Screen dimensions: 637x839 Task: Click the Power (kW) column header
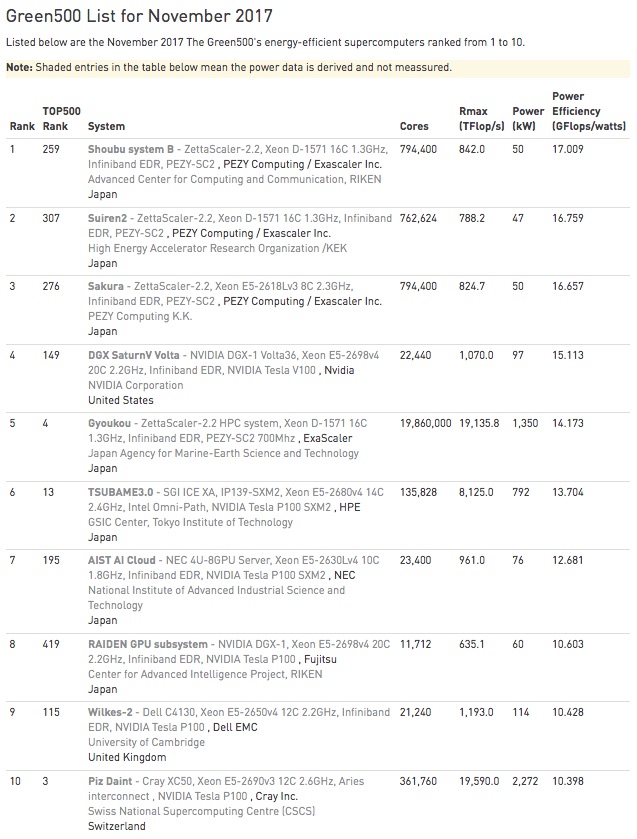point(528,118)
